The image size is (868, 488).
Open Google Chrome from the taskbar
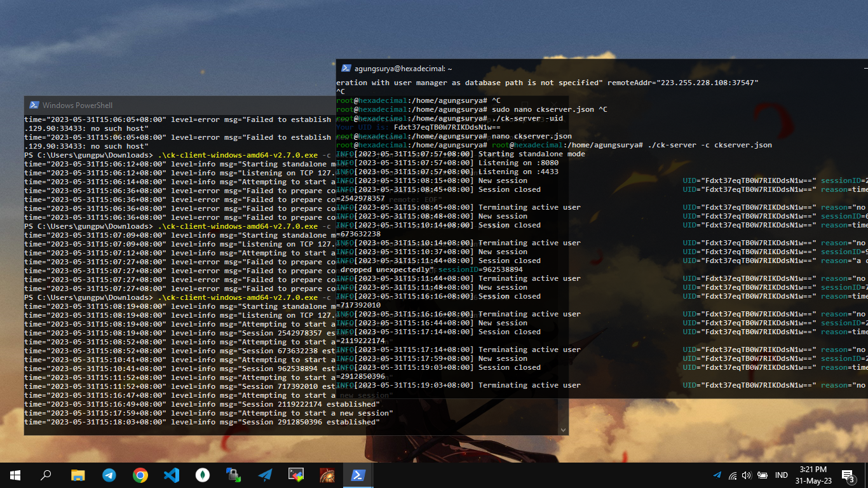pos(140,475)
